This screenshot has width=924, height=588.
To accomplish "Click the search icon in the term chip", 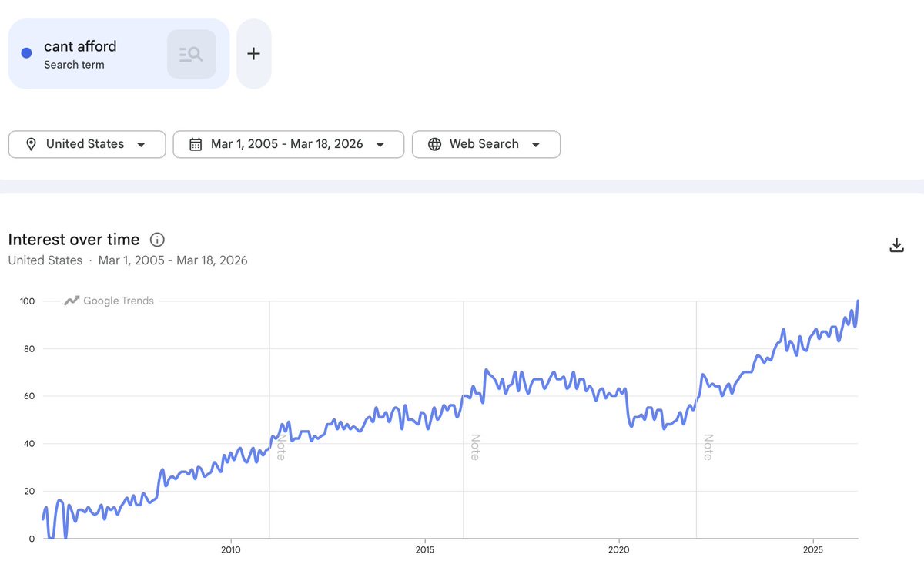I will (x=191, y=54).
